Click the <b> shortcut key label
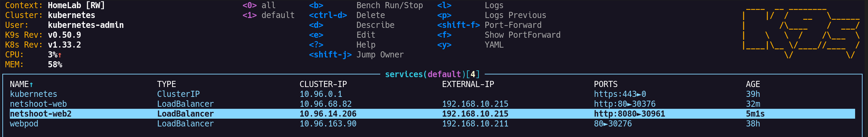The height and width of the screenshot is (137, 868). click(316, 5)
